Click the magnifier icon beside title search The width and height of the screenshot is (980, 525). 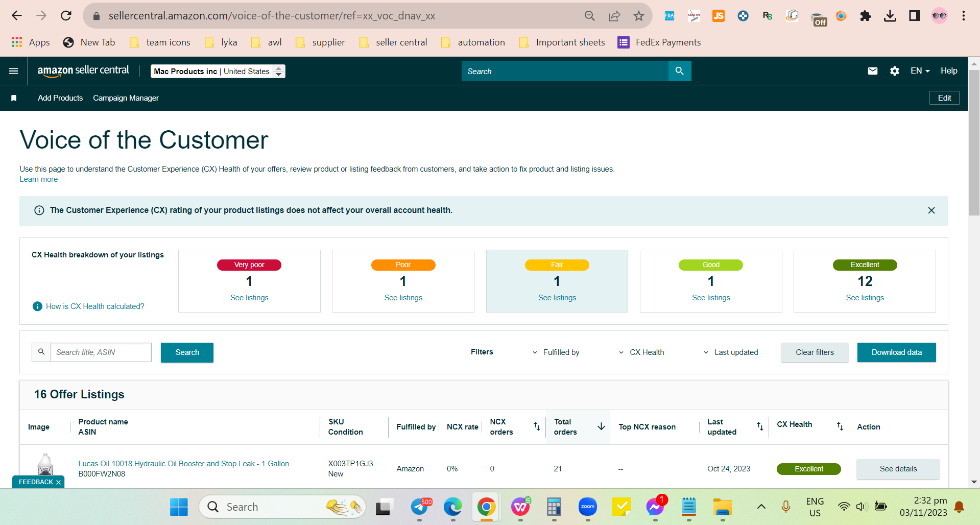pos(41,352)
